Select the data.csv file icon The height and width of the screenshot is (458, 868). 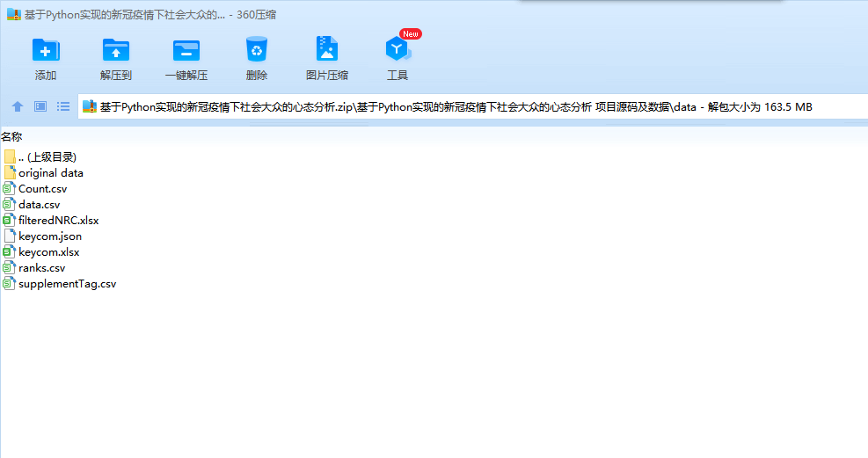[x=9, y=204]
